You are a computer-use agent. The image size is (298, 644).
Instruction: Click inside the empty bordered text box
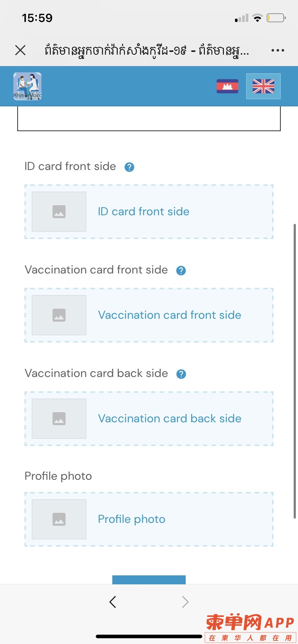[149, 119]
